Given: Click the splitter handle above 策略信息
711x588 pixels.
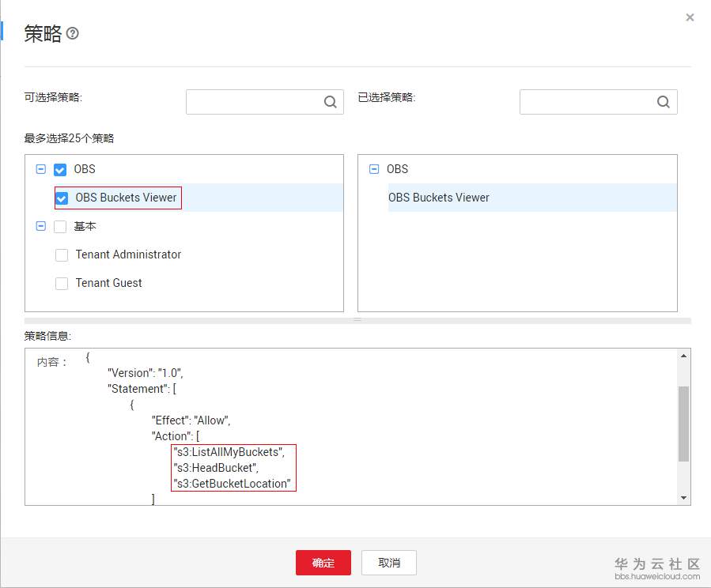Looking at the screenshot, I should click(x=357, y=320).
